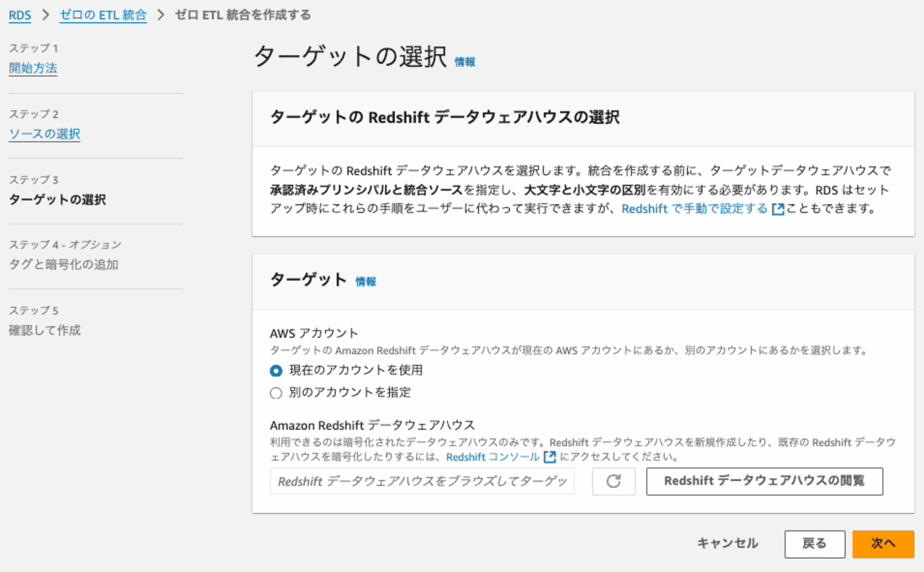
Task: Click the refresh icon button beside Redshift field
Action: (x=614, y=481)
